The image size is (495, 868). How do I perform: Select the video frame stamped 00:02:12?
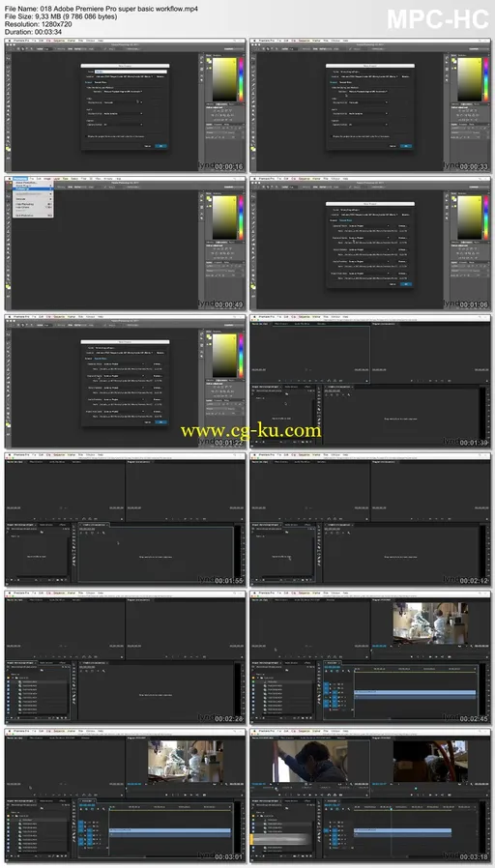click(x=370, y=519)
